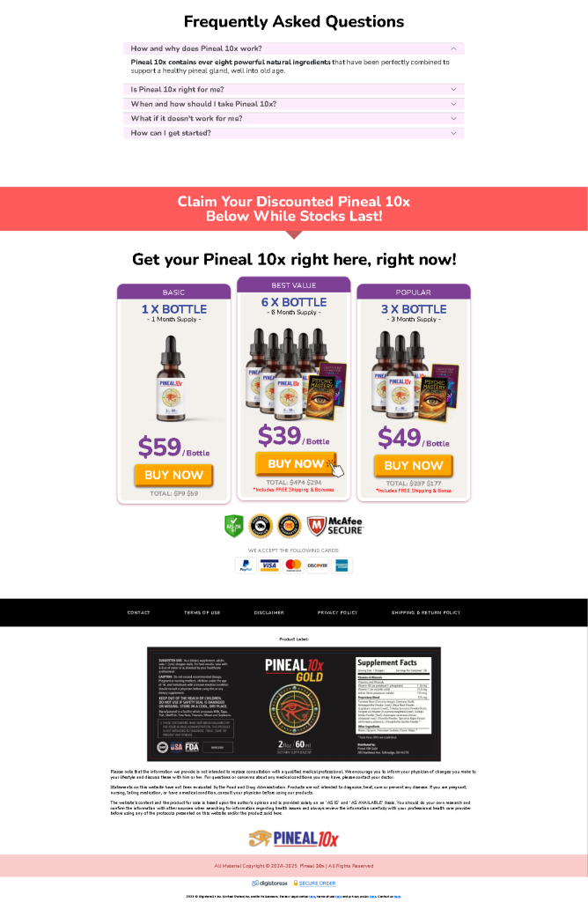The image size is (588, 902).
Task: Click the Pineal 10x Gold product label image
Action: [x=294, y=704]
